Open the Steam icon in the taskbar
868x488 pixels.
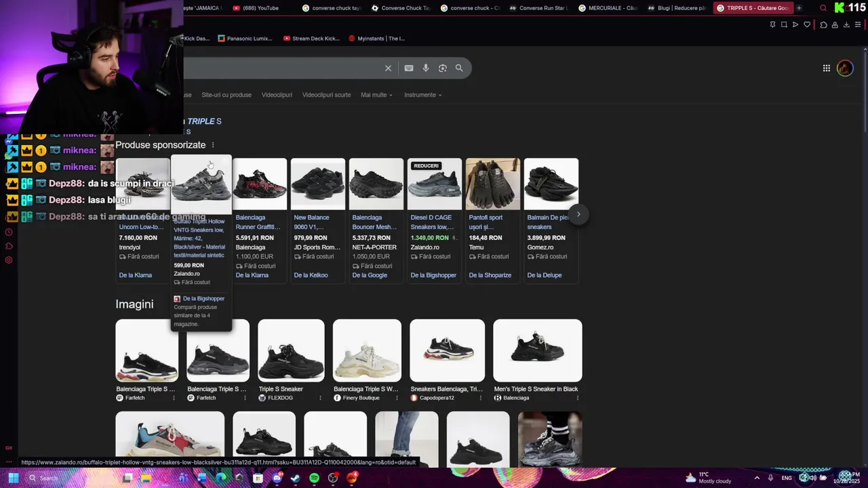296,478
